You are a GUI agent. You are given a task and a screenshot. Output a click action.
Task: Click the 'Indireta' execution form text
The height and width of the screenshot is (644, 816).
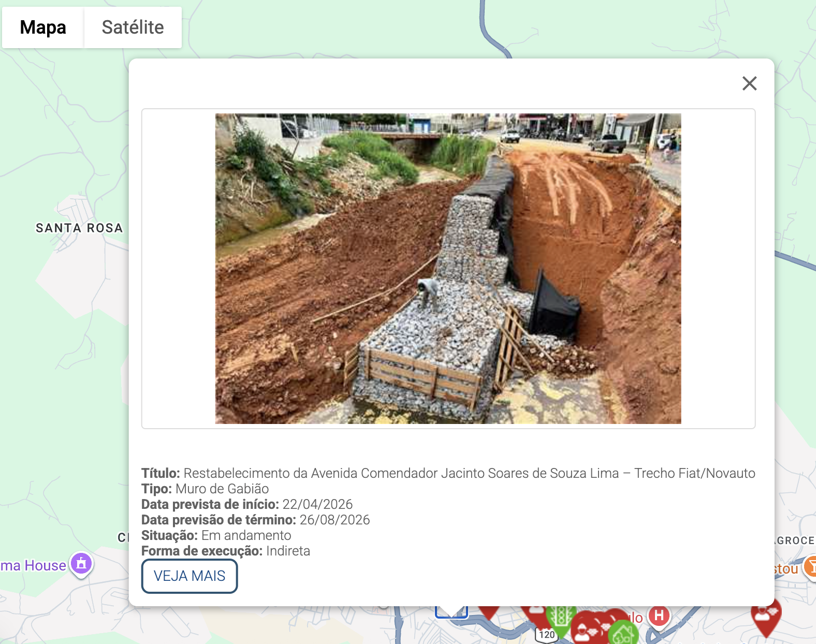pos(288,551)
